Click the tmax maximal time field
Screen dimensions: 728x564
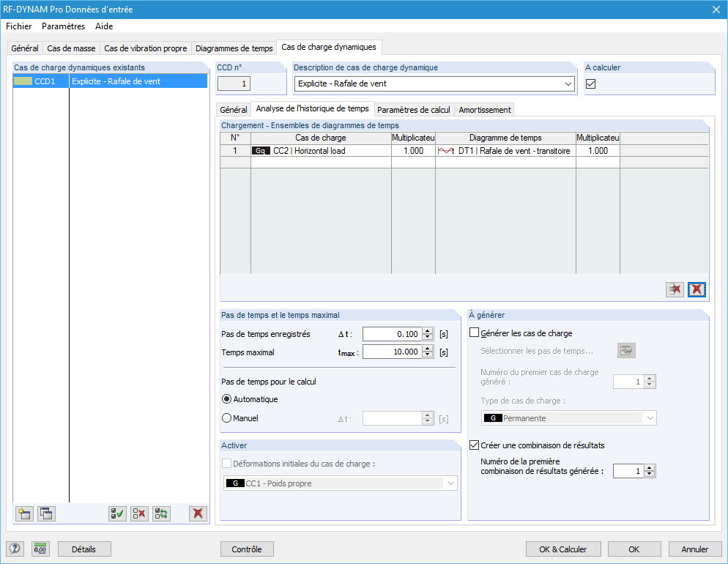click(393, 352)
